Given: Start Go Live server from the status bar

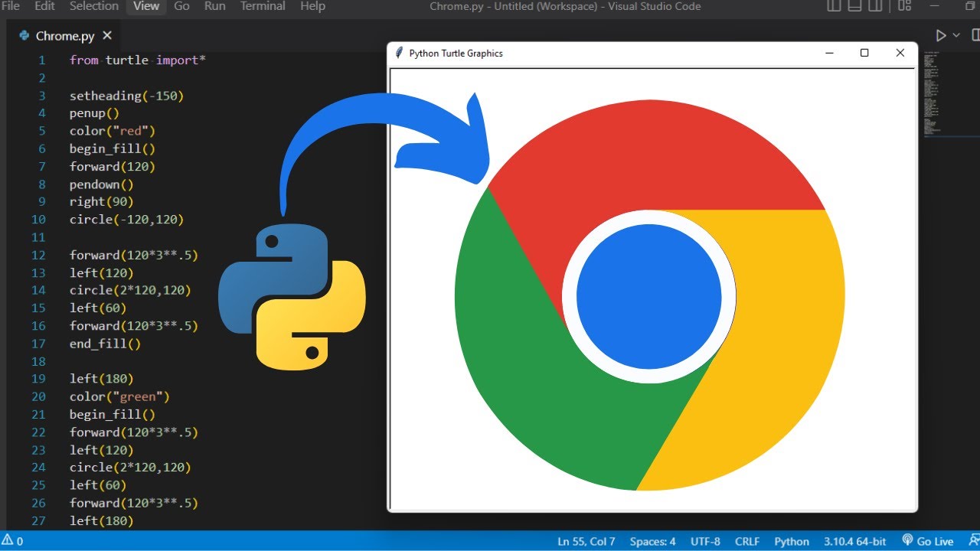Looking at the screenshot, I should point(928,541).
